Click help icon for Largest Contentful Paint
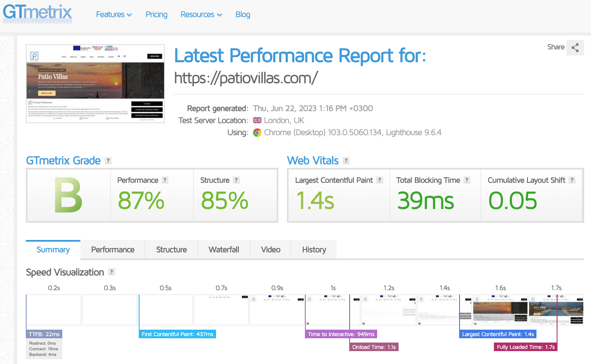The height and width of the screenshot is (364, 591). pyautogui.click(x=380, y=180)
